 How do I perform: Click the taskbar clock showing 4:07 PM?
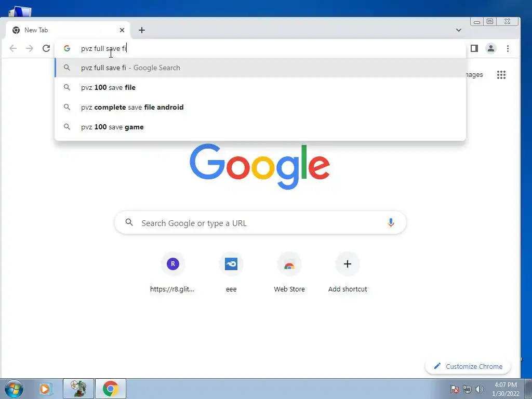pos(506,389)
